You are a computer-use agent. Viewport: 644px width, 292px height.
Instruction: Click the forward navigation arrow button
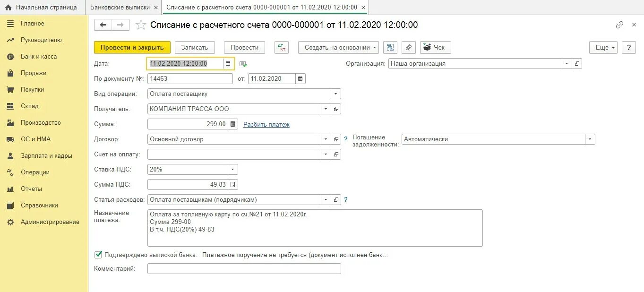pos(120,25)
